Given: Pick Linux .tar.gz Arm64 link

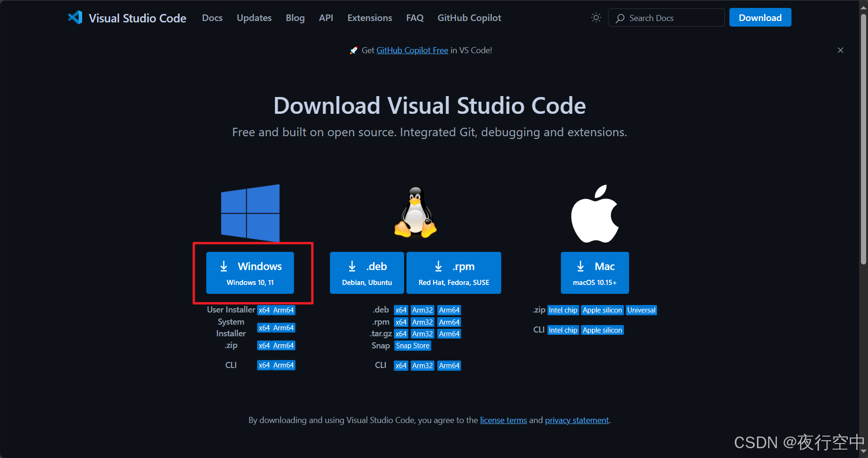Looking at the screenshot, I should click(x=449, y=334).
